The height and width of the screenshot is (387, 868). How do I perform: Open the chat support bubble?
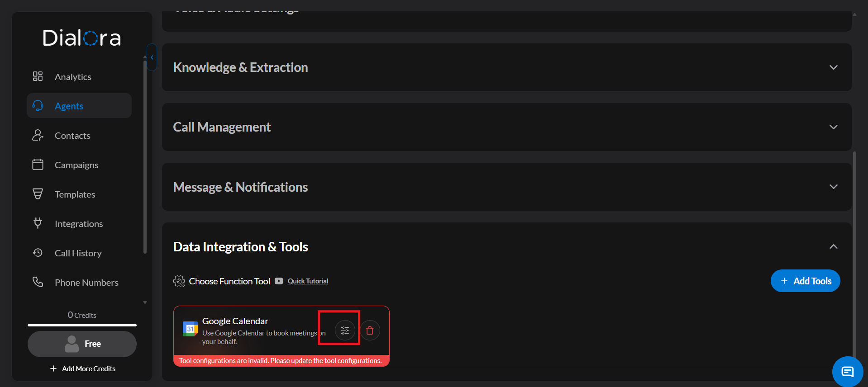pos(847,372)
